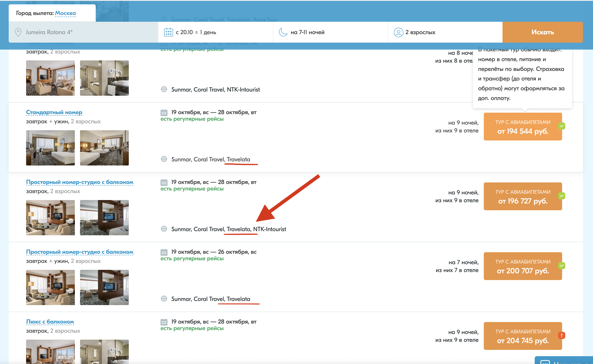
Task: Click globe icon in the 200 707 руб. row
Action: tap(164, 299)
